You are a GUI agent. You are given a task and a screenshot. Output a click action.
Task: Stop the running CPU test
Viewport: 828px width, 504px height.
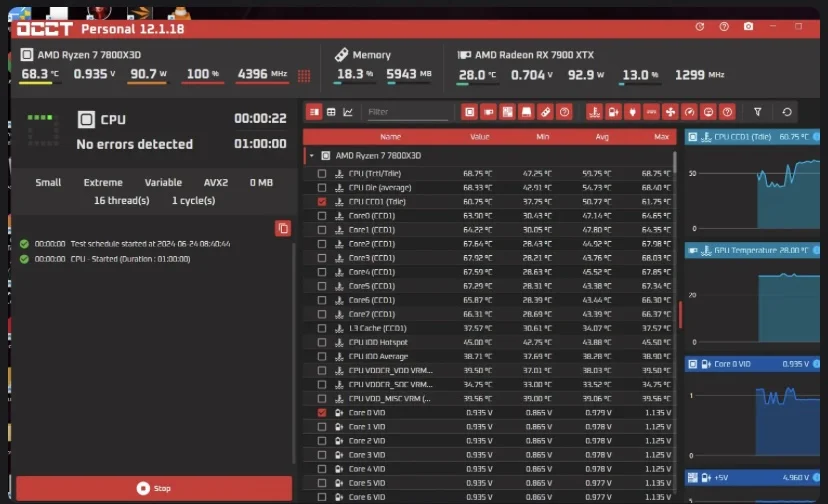[154, 488]
